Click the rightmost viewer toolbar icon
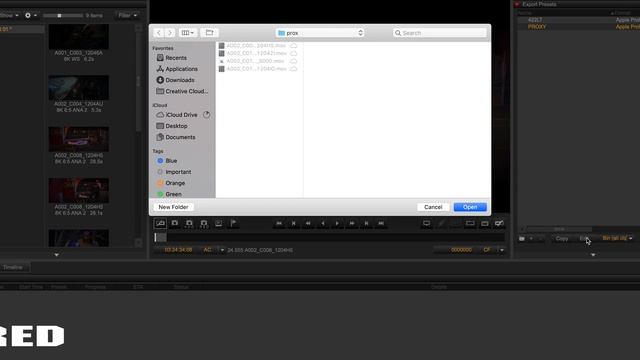The image size is (640, 360). pyautogui.click(x=499, y=223)
